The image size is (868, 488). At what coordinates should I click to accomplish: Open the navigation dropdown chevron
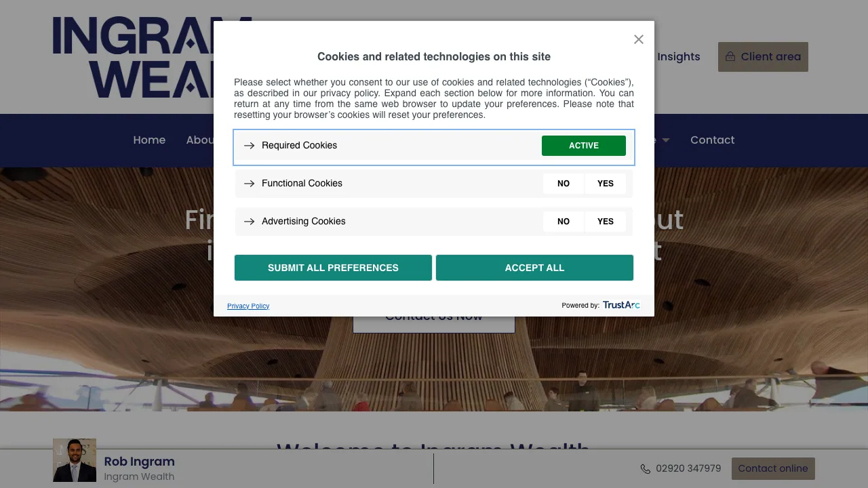pyautogui.click(x=665, y=140)
